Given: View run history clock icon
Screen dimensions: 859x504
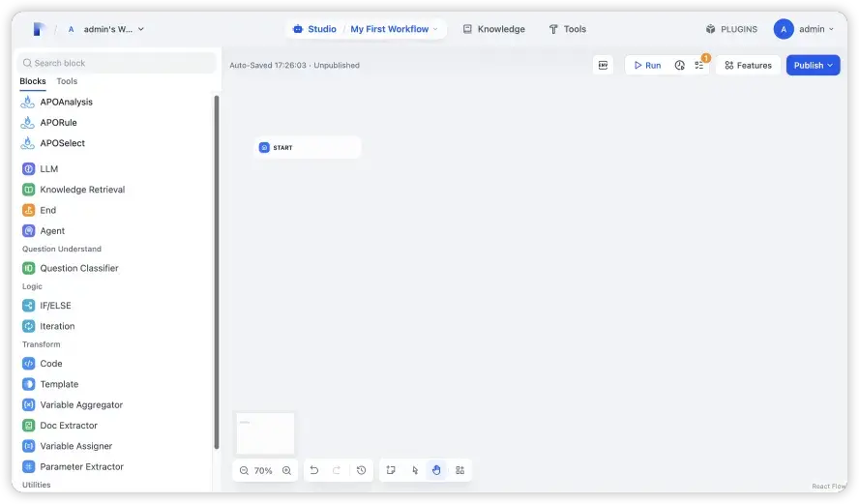Looking at the screenshot, I should 680,65.
